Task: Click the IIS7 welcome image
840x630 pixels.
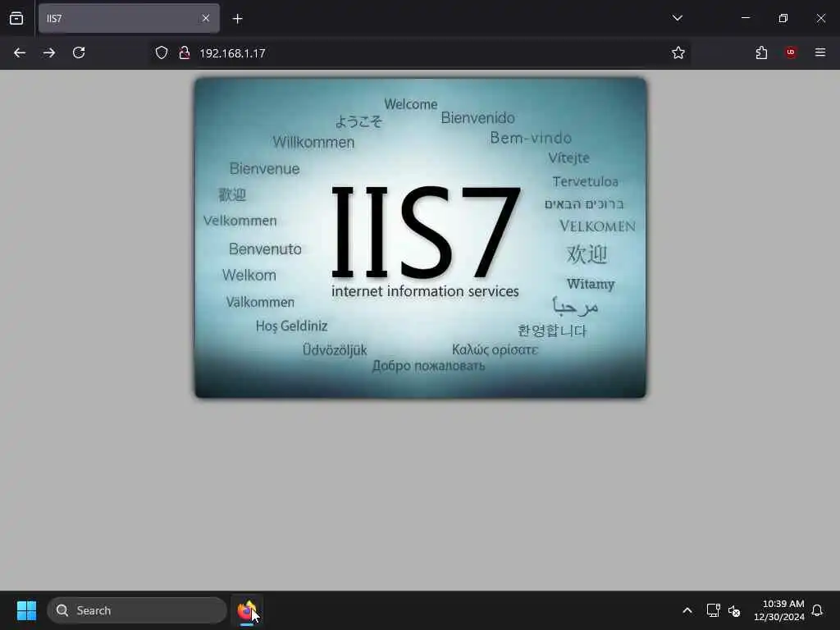Action: 421,238
